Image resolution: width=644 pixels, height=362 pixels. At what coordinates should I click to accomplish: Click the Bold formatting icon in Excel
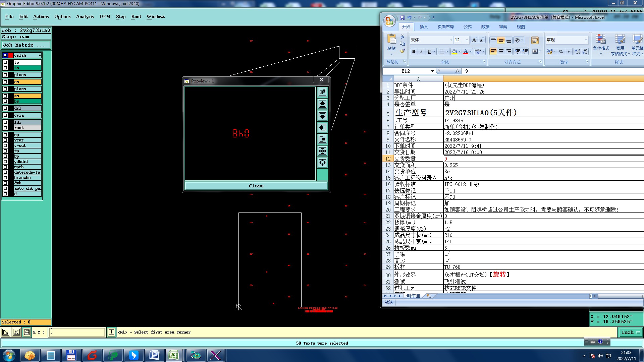coord(414,52)
